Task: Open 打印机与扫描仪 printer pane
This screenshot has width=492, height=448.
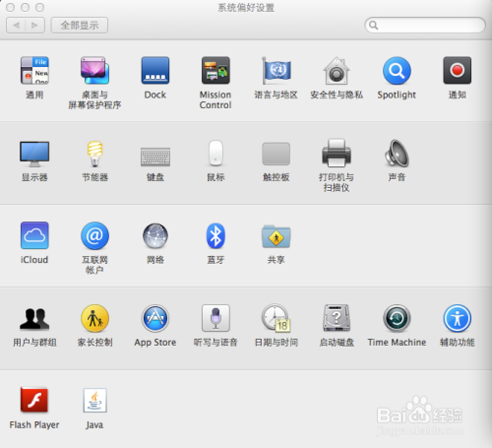Action: pyautogui.click(x=337, y=153)
